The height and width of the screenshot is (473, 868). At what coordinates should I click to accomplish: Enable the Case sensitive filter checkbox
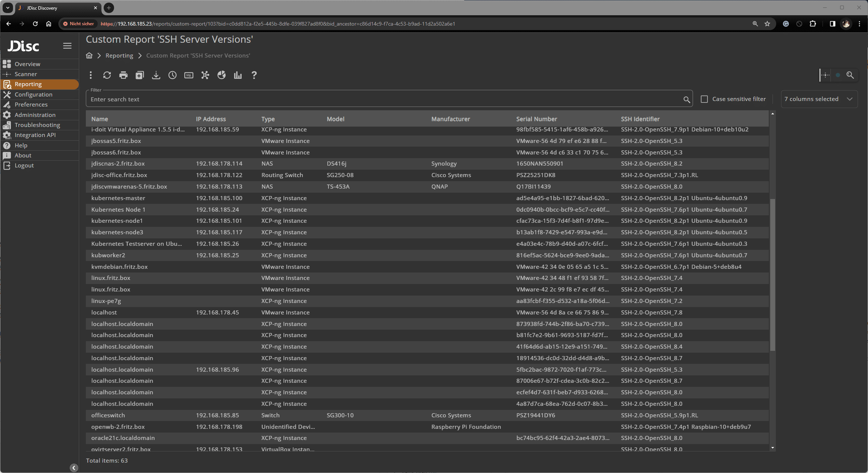pyautogui.click(x=704, y=99)
